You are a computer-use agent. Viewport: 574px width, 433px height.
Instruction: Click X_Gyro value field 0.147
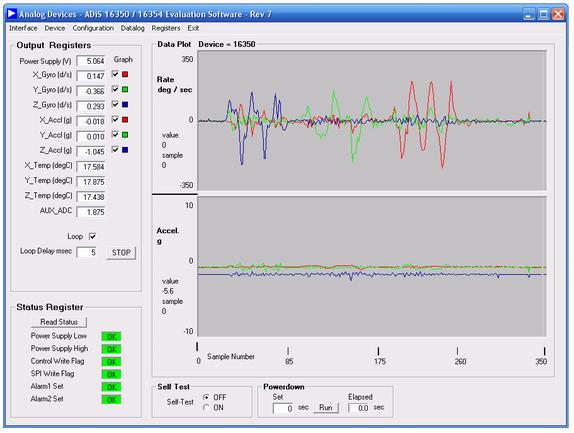[x=91, y=76]
